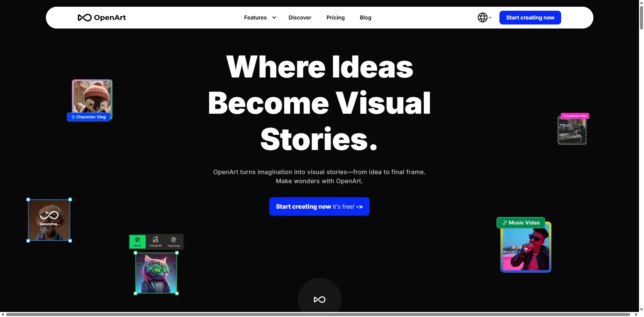644x317 pixels.
Task: Click the Character Vlog badge
Action: [89, 117]
